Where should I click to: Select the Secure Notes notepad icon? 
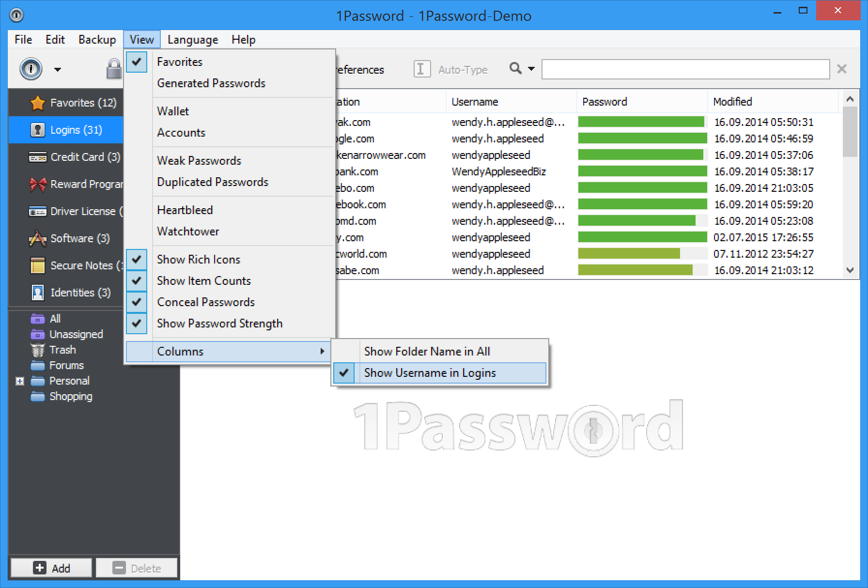pyautogui.click(x=37, y=265)
